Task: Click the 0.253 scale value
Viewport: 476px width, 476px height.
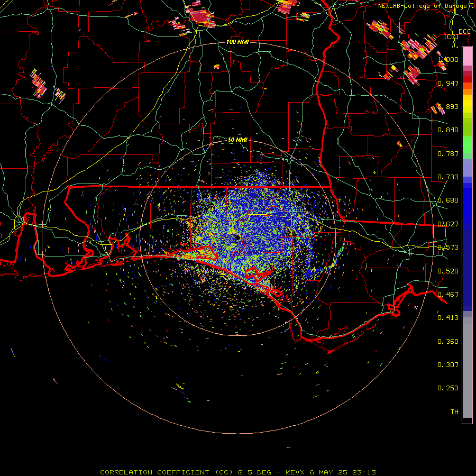Action: (x=448, y=388)
